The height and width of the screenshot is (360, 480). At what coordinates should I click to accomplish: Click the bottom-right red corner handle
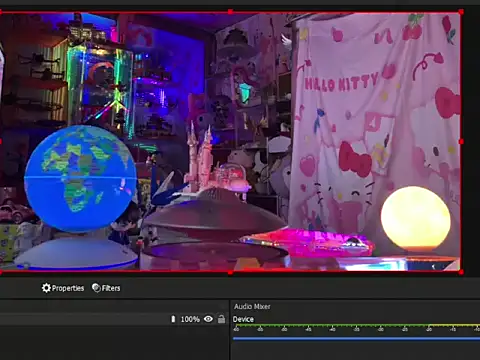pos(461,272)
